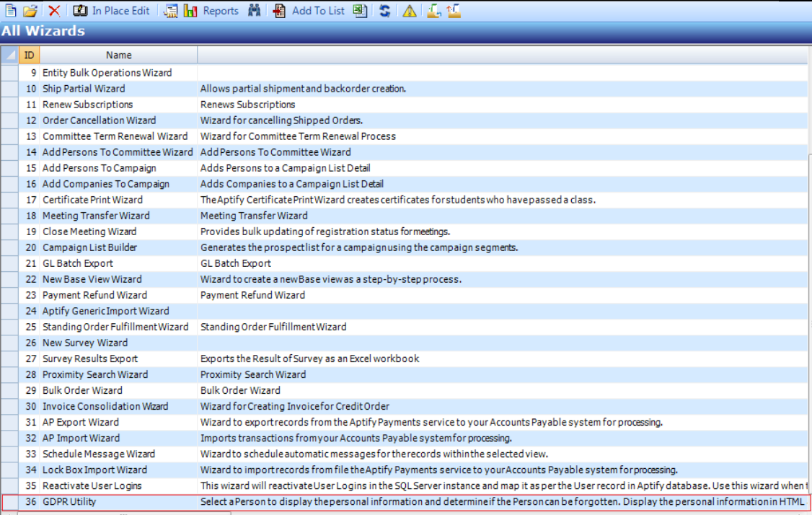Click Add To List button
Image resolution: width=812 pixels, height=515 pixels.
pyautogui.click(x=309, y=10)
